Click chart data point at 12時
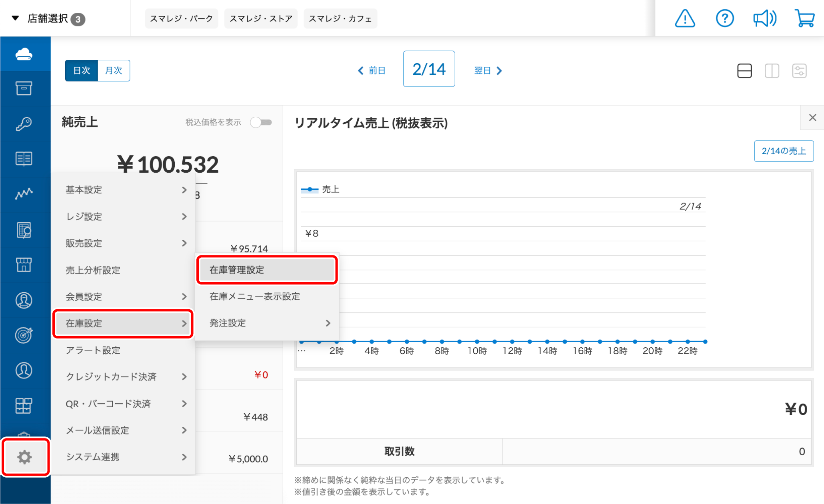 point(512,341)
